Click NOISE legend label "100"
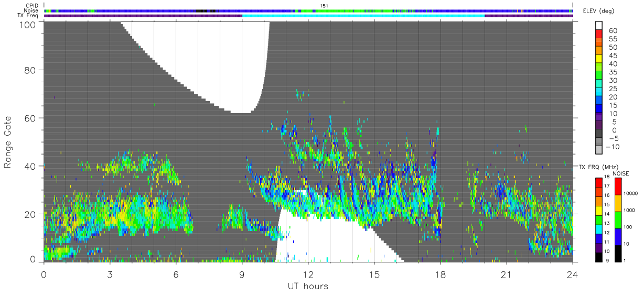 [x=628, y=227]
